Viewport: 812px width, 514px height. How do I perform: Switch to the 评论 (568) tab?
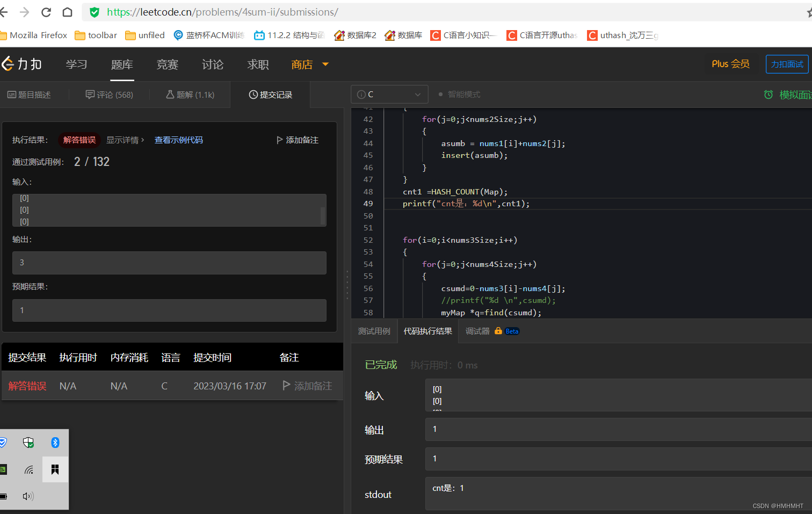pos(110,95)
